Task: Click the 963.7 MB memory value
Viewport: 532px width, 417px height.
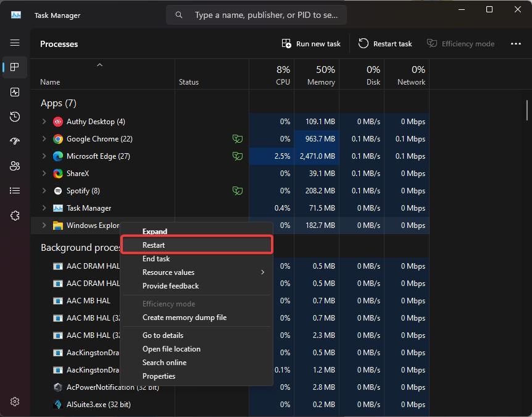Action: pos(320,139)
